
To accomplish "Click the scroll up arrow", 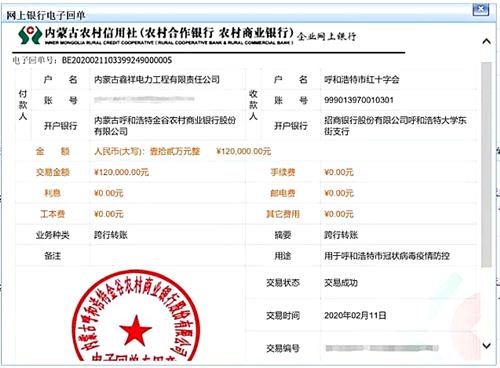I will (x=486, y=42).
